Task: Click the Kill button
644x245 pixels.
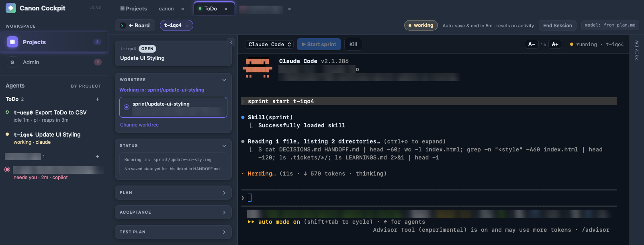Action: [x=353, y=44]
